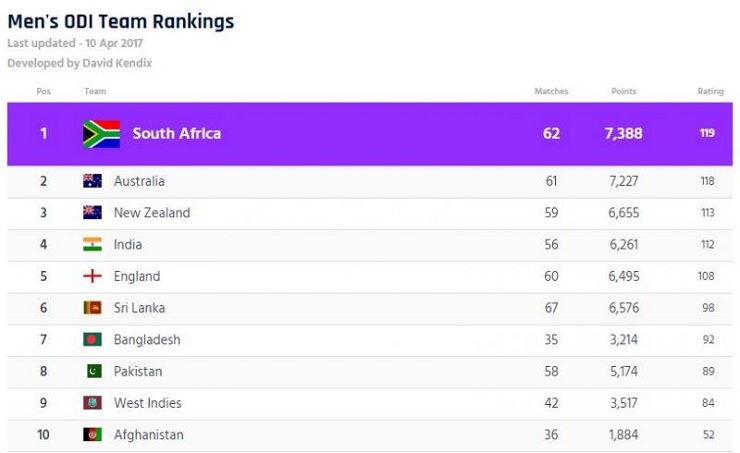740x453 pixels.
Task: Click the Sri Lanka flag icon
Action: click(x=92, y=308)
